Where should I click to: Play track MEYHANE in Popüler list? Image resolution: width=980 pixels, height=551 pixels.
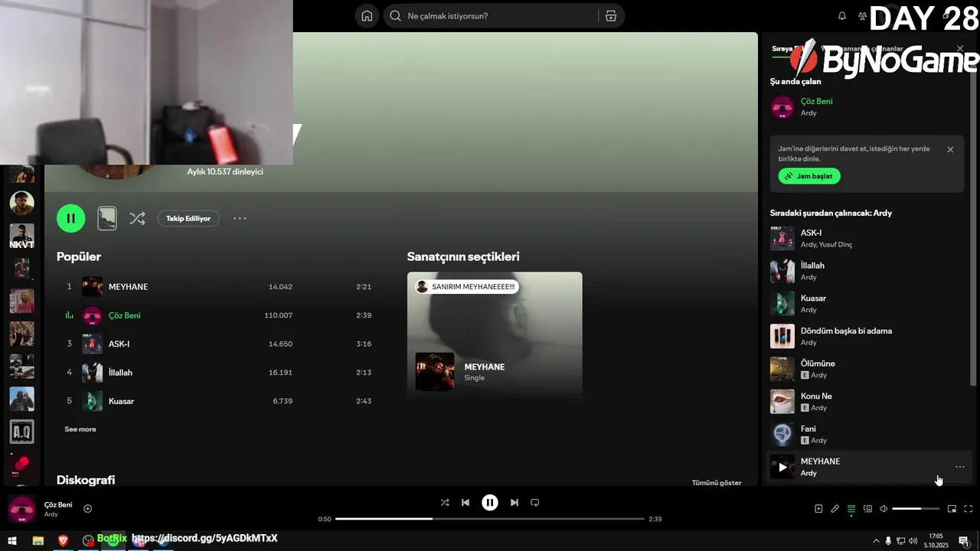pos(217,287)
